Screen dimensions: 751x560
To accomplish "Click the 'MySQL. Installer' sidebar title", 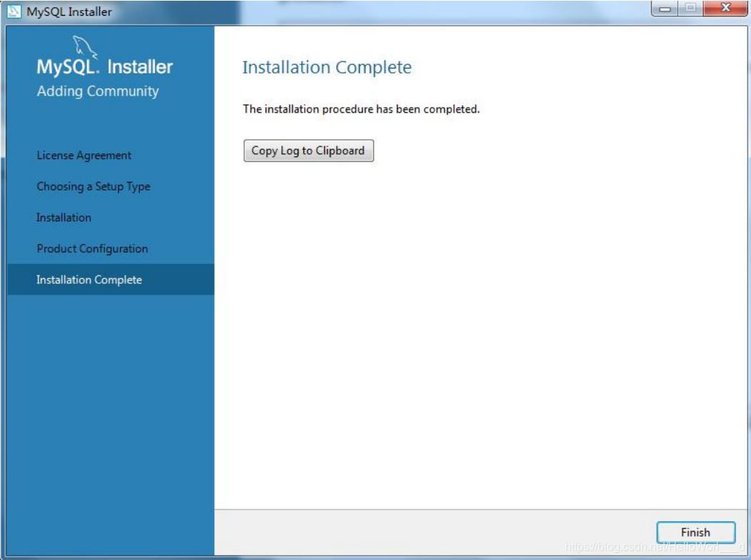I will pyautogui.click(x=105, y=67).
